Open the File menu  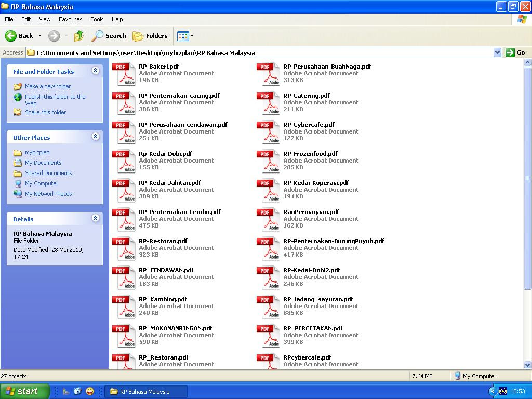[x=9, y=19]
